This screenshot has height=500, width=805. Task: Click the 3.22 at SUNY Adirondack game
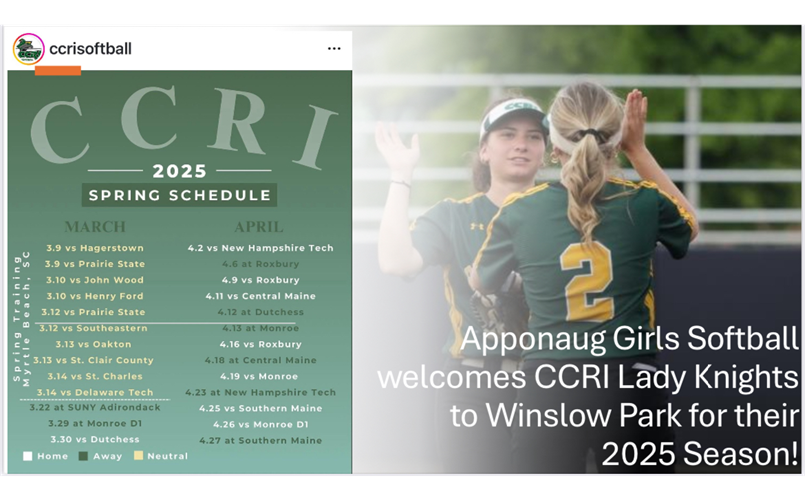point(94,408)
